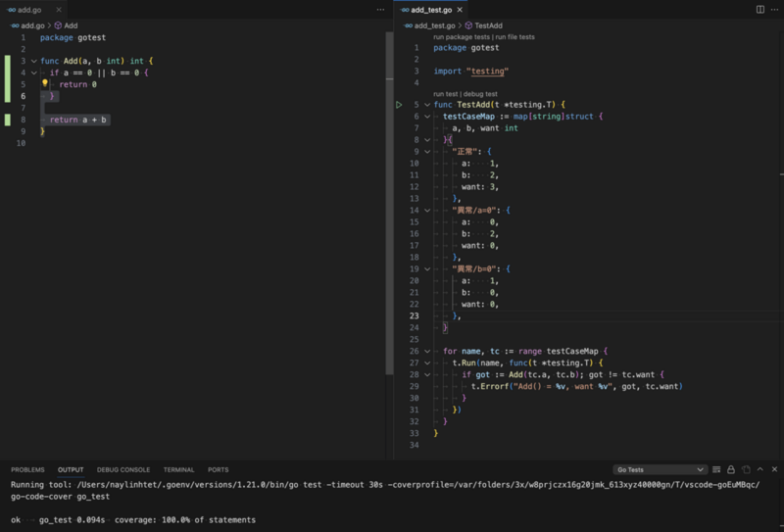Click 'testCaseMap :=' declaration on line 6
The width and height of the screenshot is (784, 532).
(x=476, y=117)
